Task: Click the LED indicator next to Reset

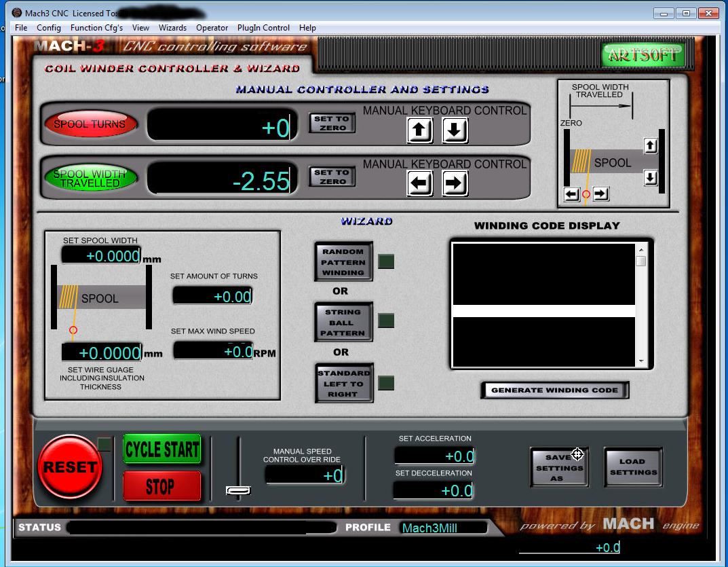Action: coord(104,444)
